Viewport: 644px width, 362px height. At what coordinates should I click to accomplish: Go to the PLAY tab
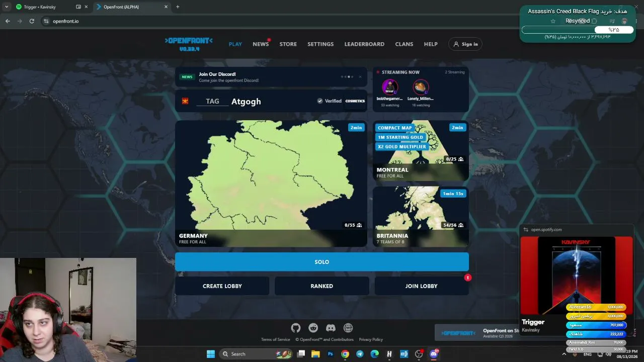[235, 44]
